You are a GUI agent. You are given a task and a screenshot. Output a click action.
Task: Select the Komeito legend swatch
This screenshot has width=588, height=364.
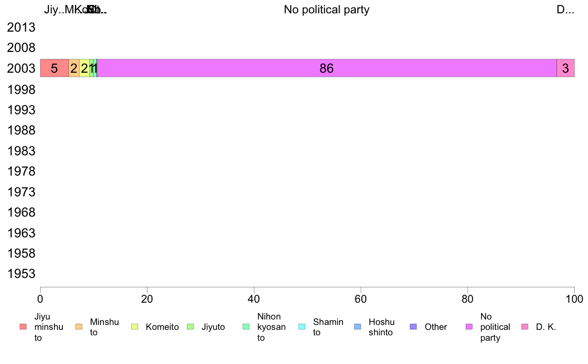pyautogui.click(x=135, y=327)
